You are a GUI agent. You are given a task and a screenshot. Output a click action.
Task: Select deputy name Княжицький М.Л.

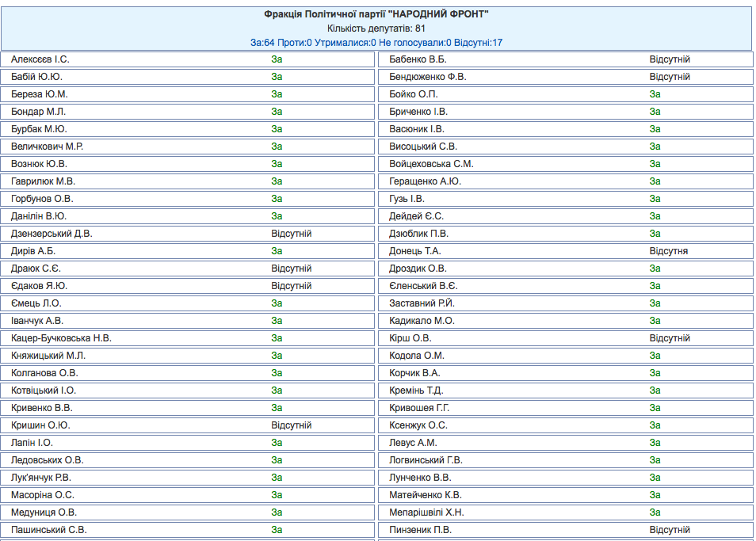[x=48, y=356]
